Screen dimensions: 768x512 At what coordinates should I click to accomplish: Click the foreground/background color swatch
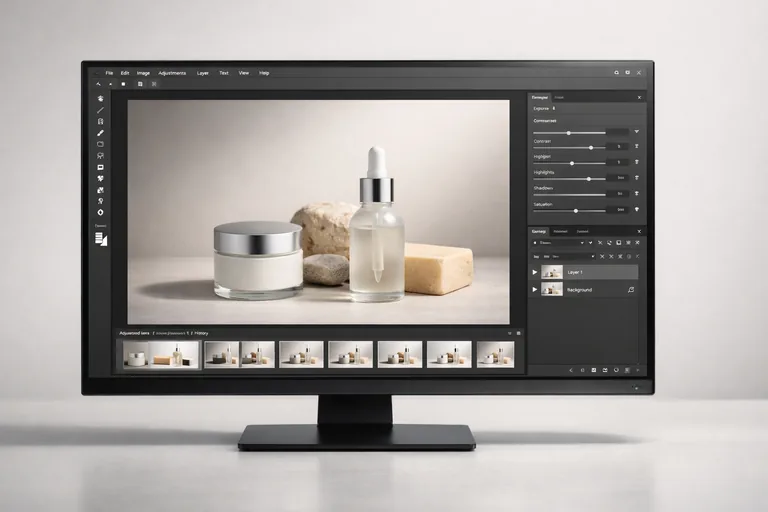click(x=101, y=239)
